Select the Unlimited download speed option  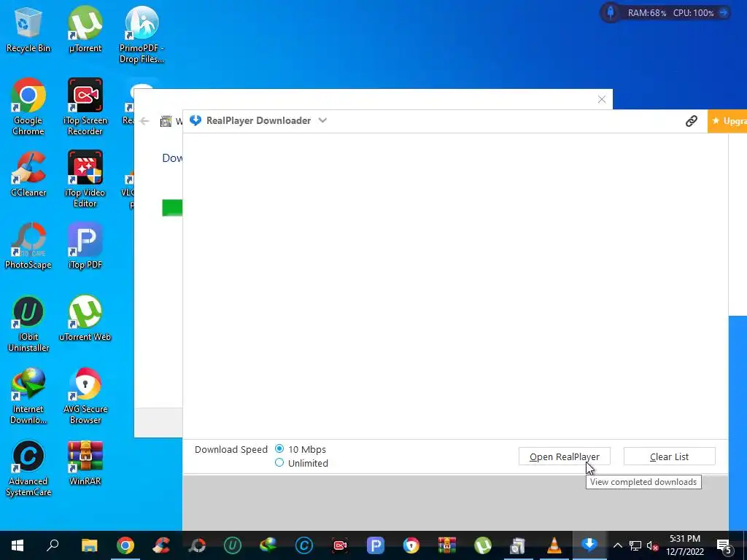click(279, 463)
